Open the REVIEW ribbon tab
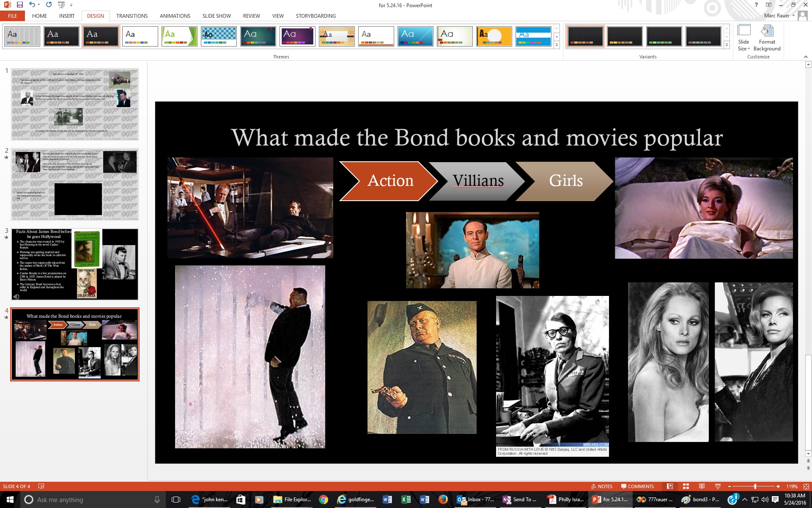 point(251,16)
